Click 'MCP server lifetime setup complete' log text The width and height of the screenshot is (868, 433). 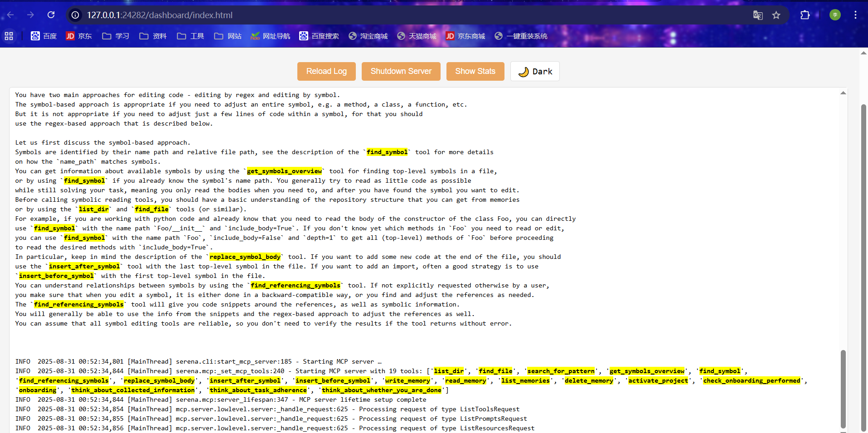pos(363,399)
